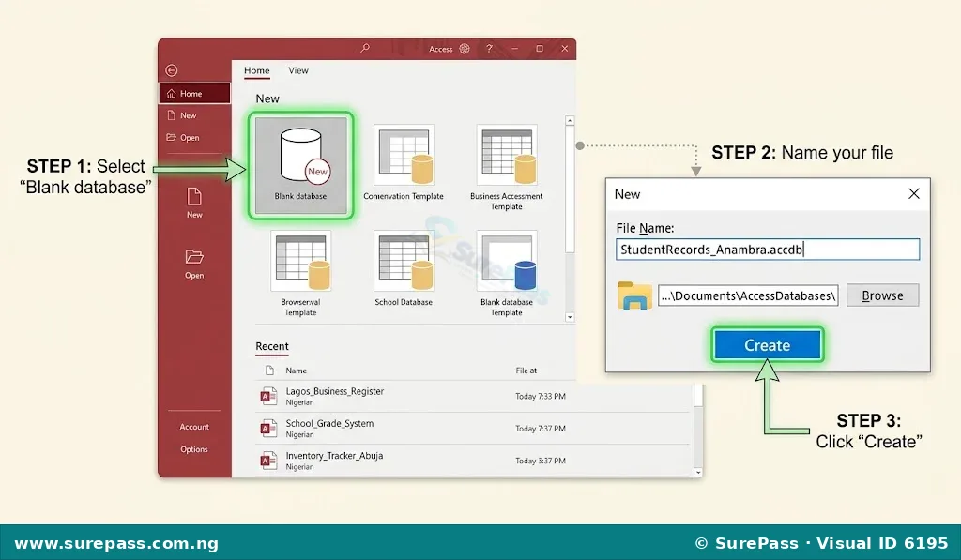
Task: Click document icon in Recent header row
Action: 269,371
